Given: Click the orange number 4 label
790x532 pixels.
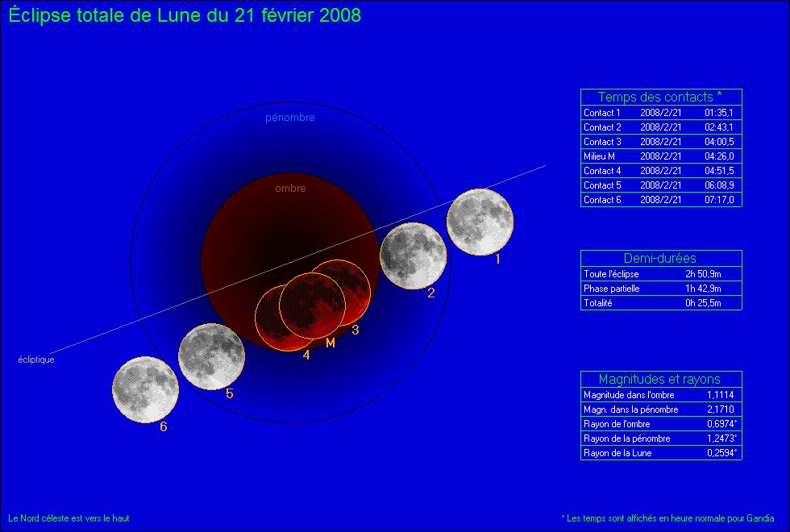Looking at the screenshot, I should (x=306, y=354).
